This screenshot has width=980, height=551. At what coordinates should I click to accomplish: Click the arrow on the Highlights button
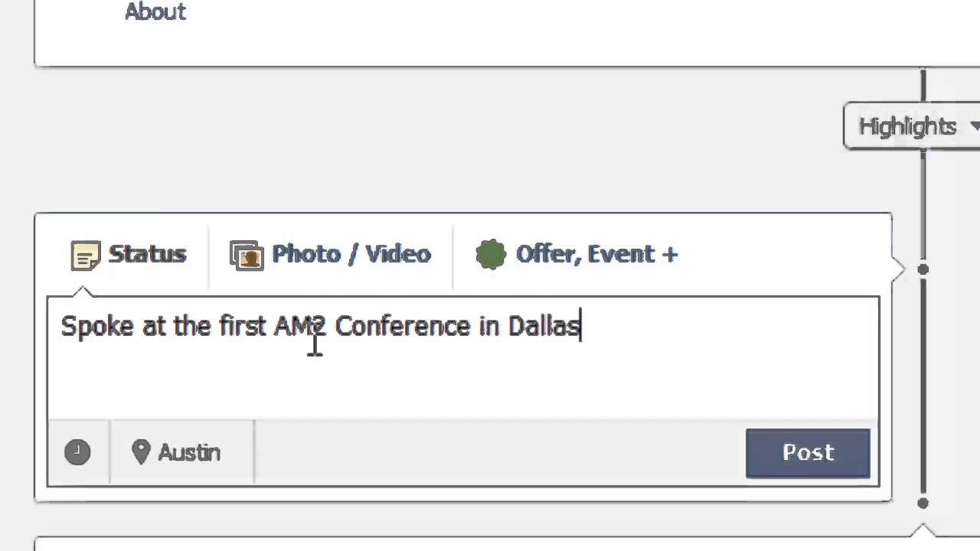pos(974,126)
